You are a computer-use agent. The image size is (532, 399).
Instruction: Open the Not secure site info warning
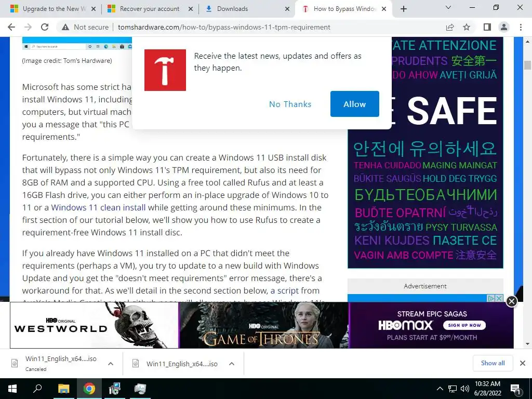point(85,27)
